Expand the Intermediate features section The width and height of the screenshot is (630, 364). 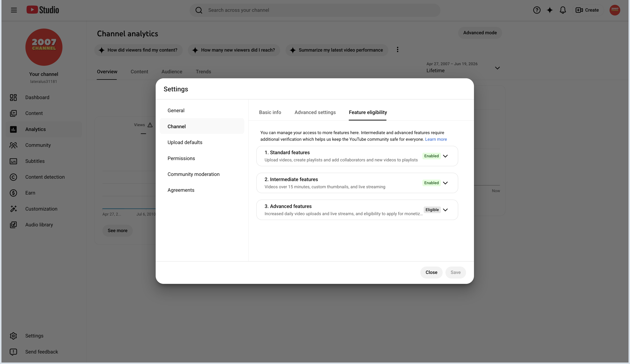[x=445, y=183]
